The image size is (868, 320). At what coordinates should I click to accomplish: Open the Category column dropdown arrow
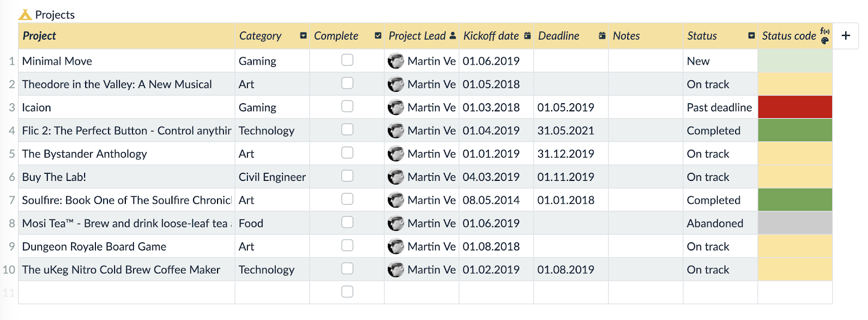(303, 36)
